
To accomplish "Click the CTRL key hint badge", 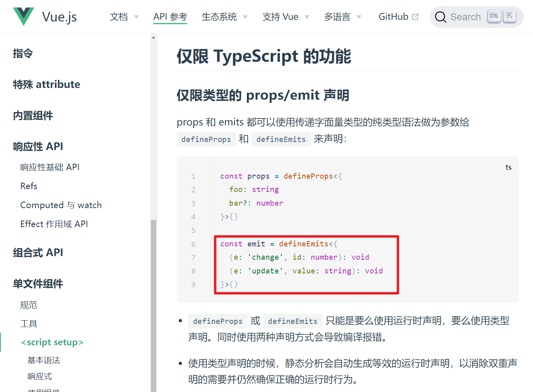I will pyautogui.click(x=494, y=16).
